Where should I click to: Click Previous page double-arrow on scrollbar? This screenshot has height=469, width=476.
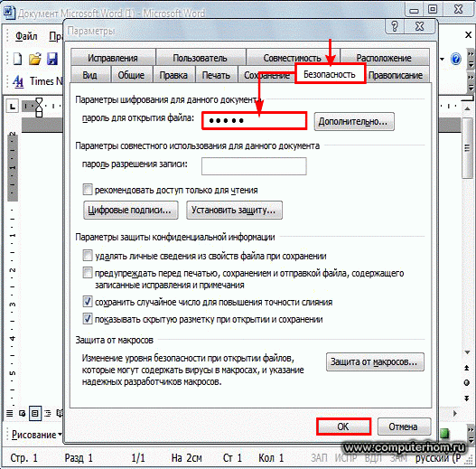point(467,368)
